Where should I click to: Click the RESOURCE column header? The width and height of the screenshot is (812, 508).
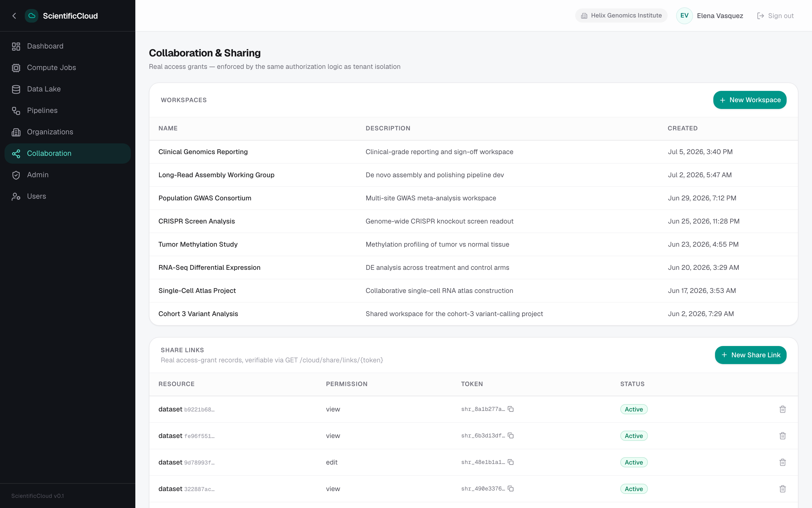(176, 384)
